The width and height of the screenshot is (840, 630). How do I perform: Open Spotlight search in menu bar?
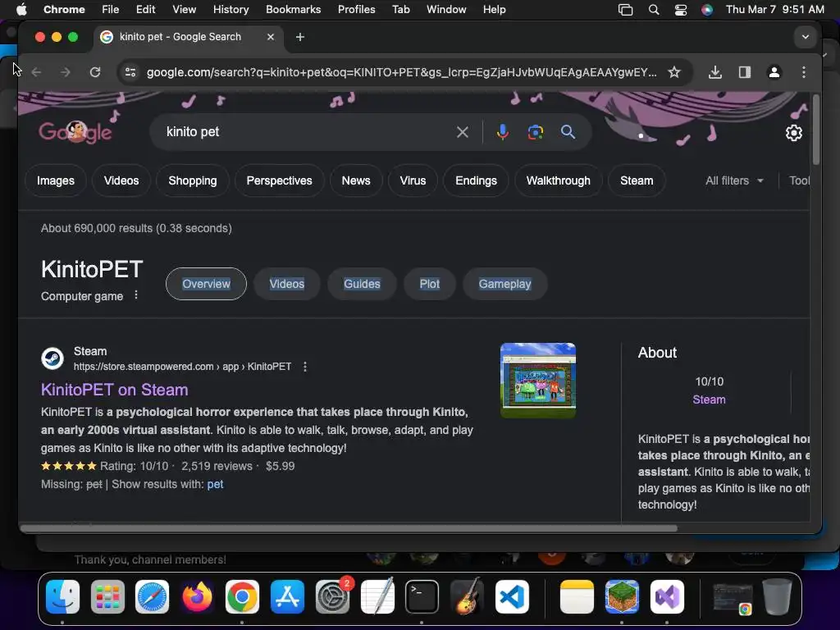coord(654,10)
